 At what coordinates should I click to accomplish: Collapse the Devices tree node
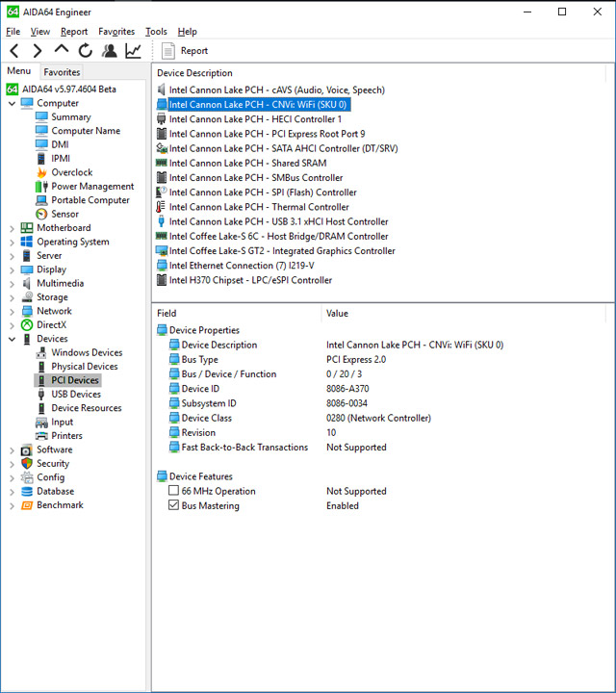12,339
